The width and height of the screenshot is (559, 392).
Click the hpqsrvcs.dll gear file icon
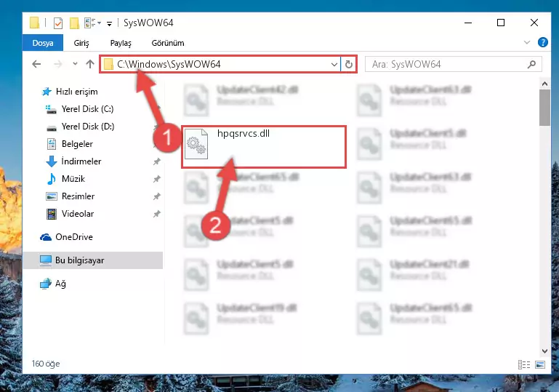click(x=196, y=144)
